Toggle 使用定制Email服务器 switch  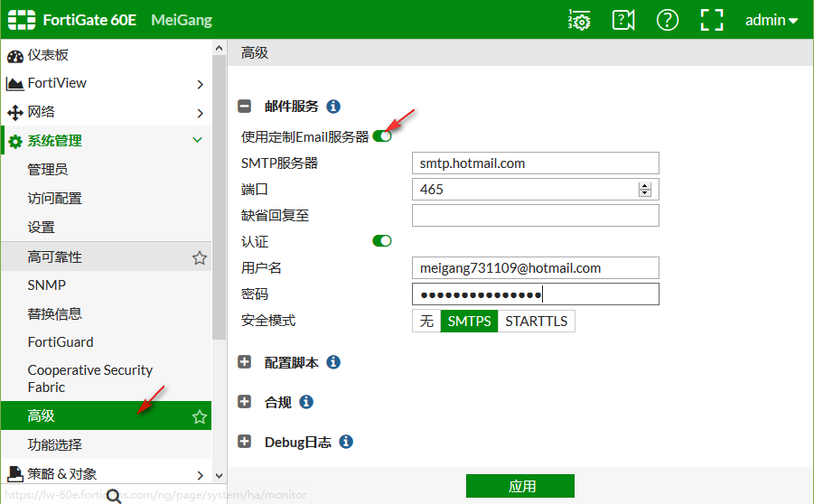(382, 136)
